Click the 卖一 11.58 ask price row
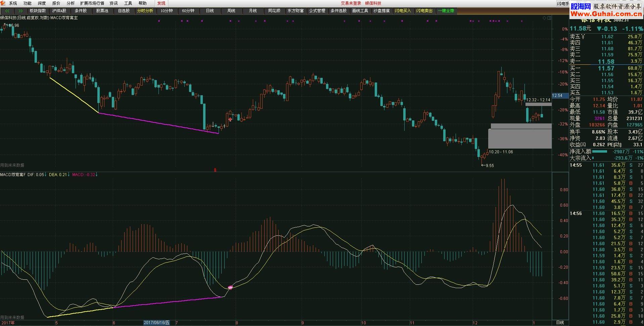This screenshot has height=326, width=644. coord(606,61)
